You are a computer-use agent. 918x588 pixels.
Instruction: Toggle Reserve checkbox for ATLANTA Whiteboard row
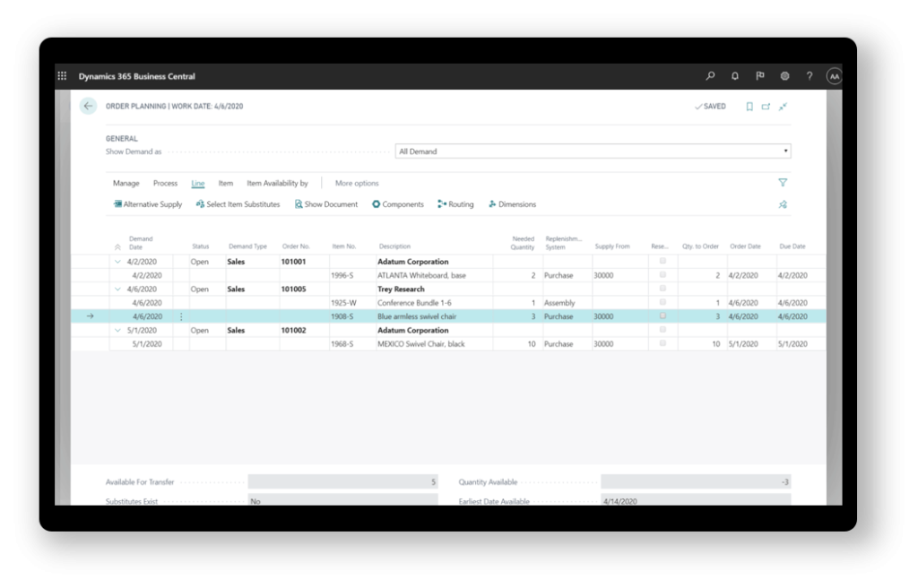click(663, 275)
